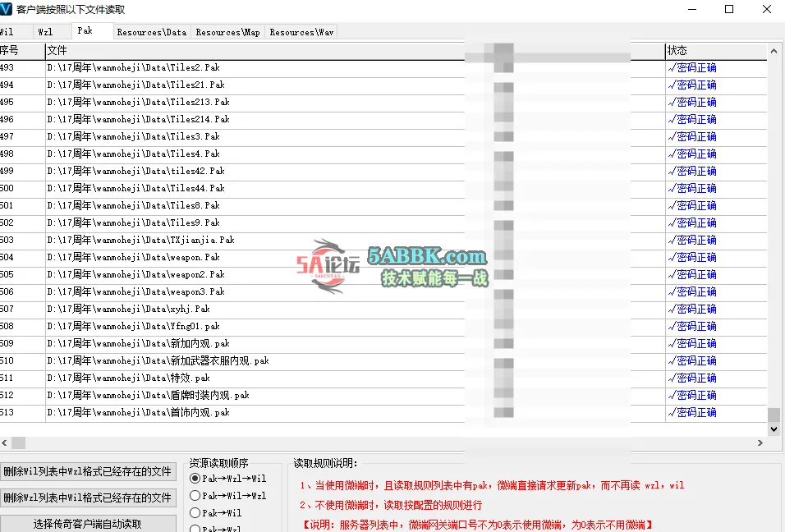Select row Tiles3.Pak file path
Screen dimensions: 785x532
[x=133, y=136]
